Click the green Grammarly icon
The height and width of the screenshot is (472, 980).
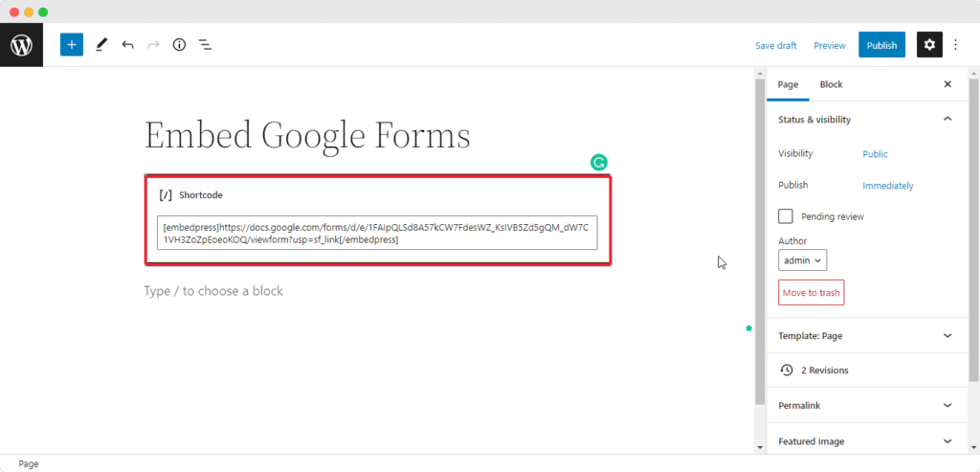click(599, 163)
